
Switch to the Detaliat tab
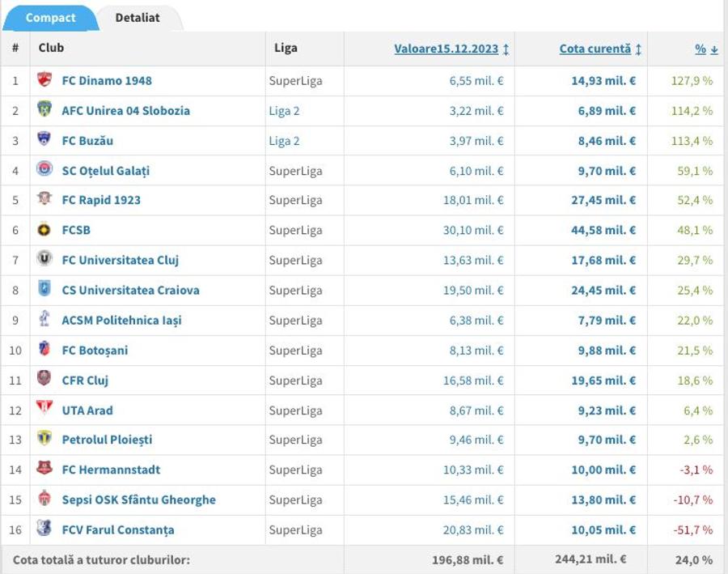pyautogui.click(x=138, y=18)
